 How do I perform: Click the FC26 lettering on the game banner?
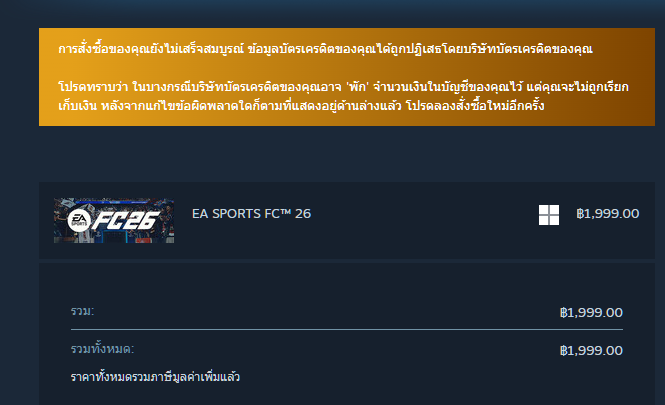pos(126,221)
